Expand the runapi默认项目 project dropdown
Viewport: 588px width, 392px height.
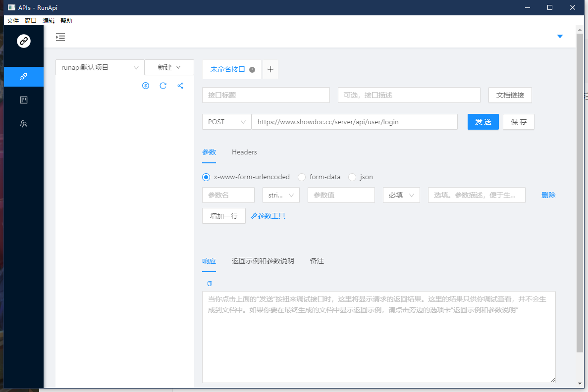[x=100, y=67]
